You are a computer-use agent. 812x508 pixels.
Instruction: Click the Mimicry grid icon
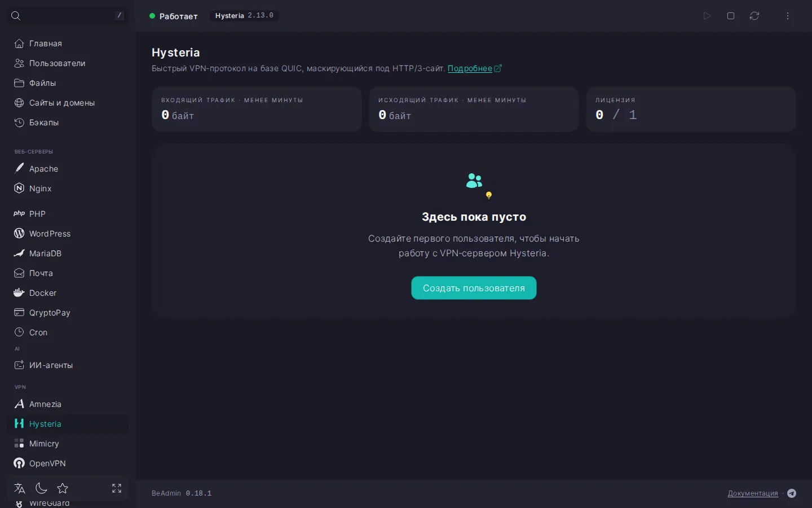coord(19,443)
